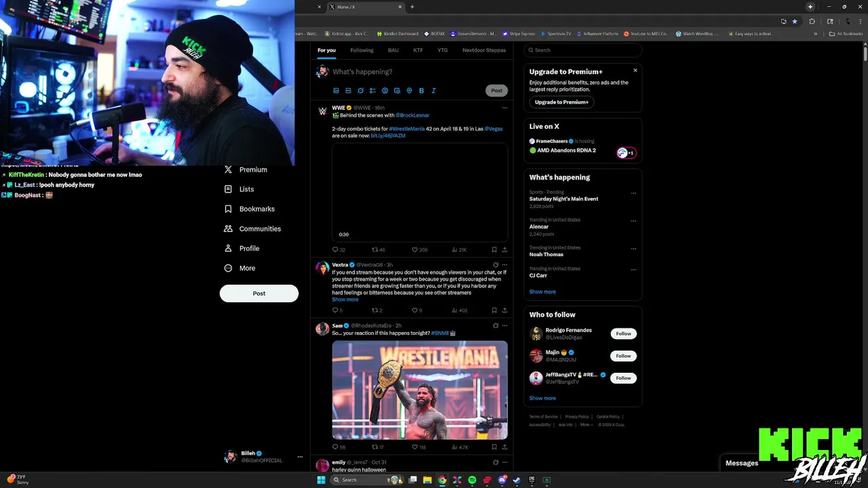868x488 pixels.
Task: Open more options on Vextra post
Action: (x=505, y=265)
